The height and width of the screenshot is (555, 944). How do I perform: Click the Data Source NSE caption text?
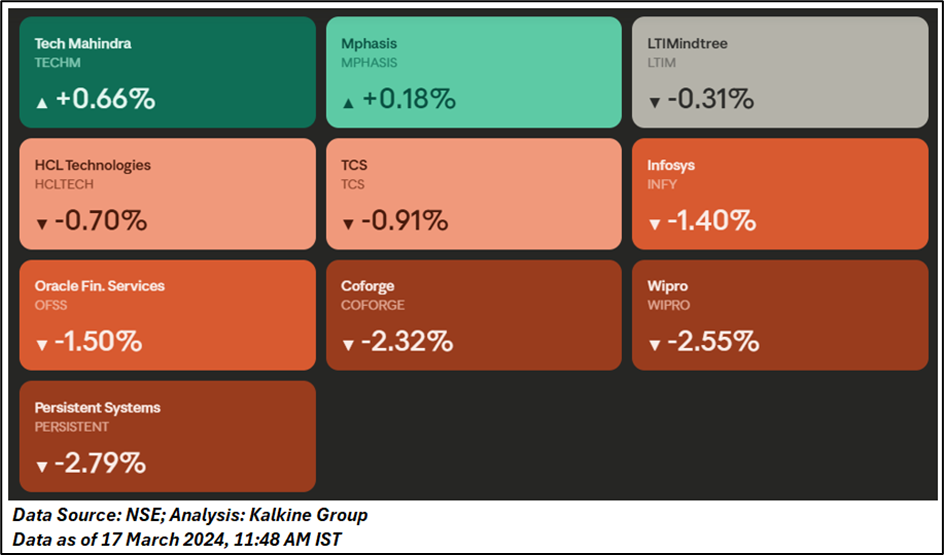point(190,516)
